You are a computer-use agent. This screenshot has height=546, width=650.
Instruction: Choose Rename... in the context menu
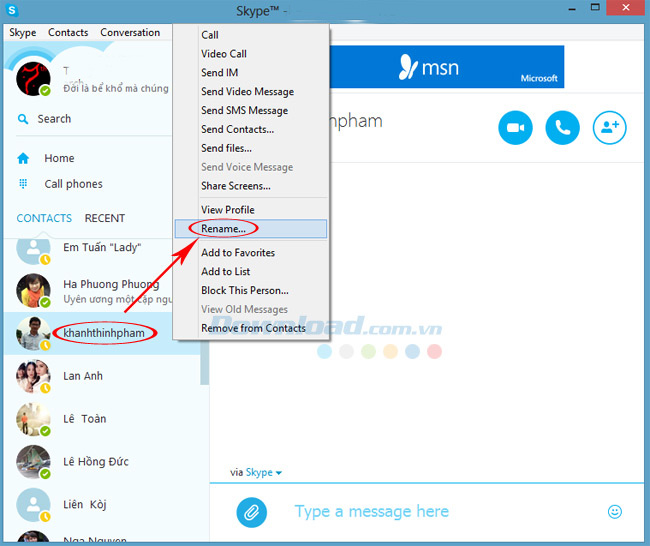pyautogui.click(x=251, y=229)
